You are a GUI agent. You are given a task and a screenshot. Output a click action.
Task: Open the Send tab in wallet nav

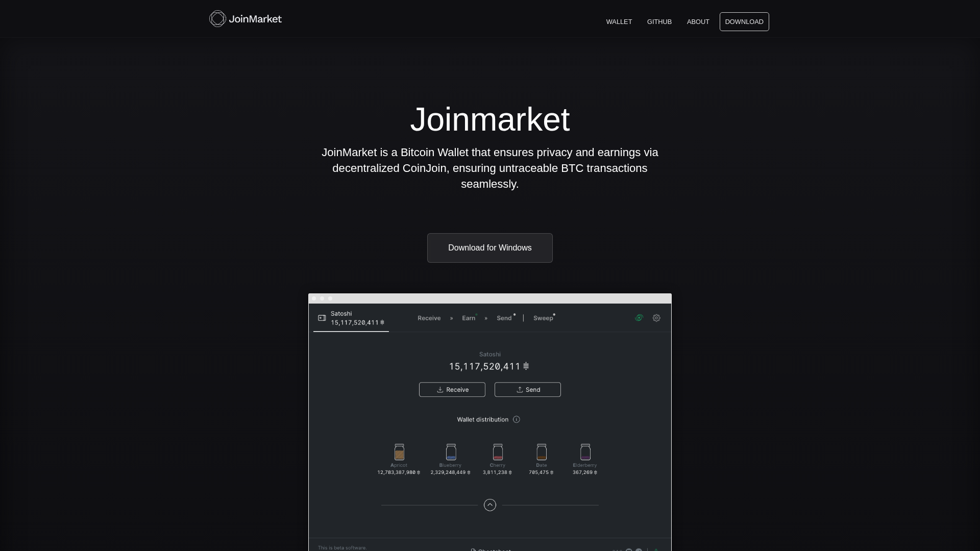pos(504,318)
